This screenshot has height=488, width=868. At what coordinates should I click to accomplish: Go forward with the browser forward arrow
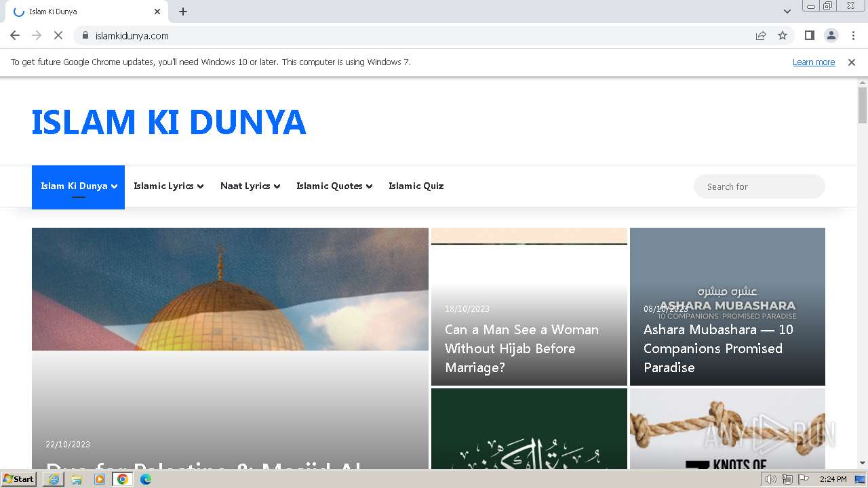point(37,35)
